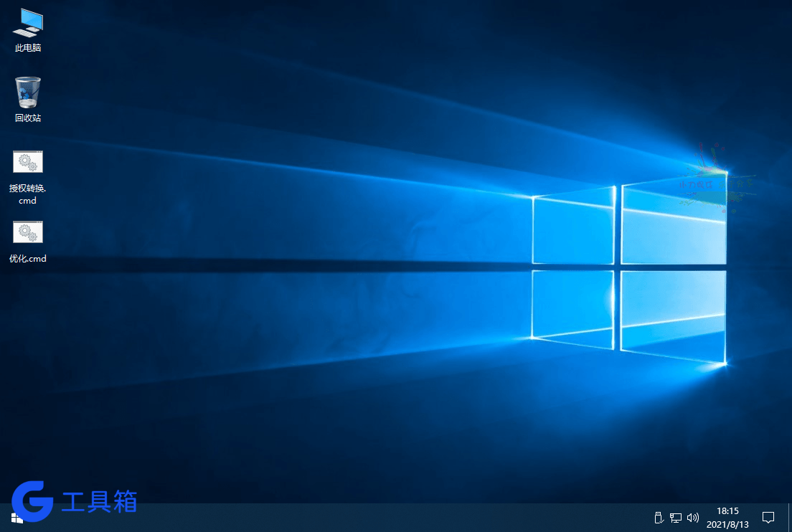Select the 此电脑 desktop icon

click(x=28, y=30)
